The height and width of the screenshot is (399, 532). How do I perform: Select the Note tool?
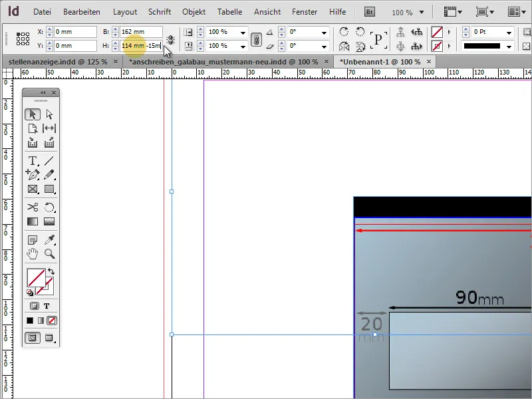point(33,240)
